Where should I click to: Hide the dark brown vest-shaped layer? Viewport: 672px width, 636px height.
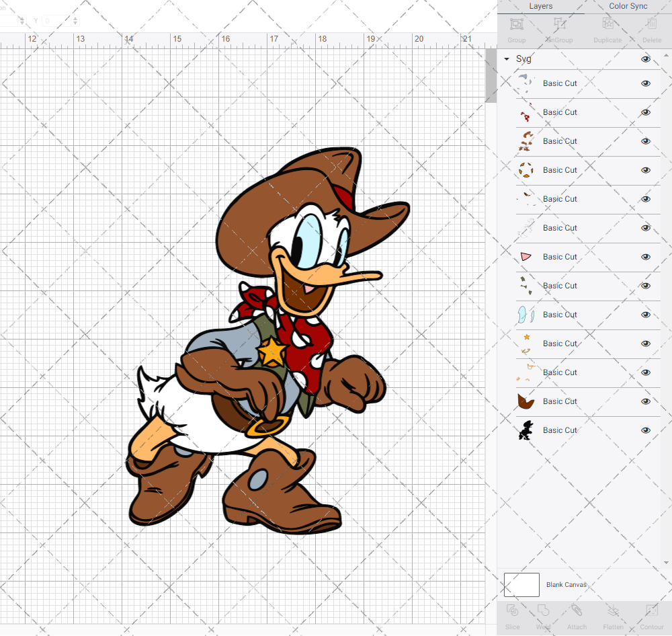coord(645,401)
